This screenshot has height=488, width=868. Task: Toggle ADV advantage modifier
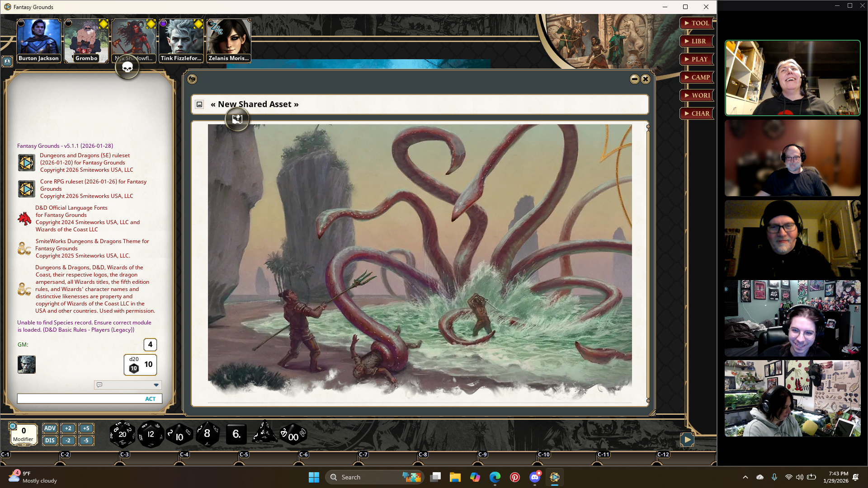50,428
